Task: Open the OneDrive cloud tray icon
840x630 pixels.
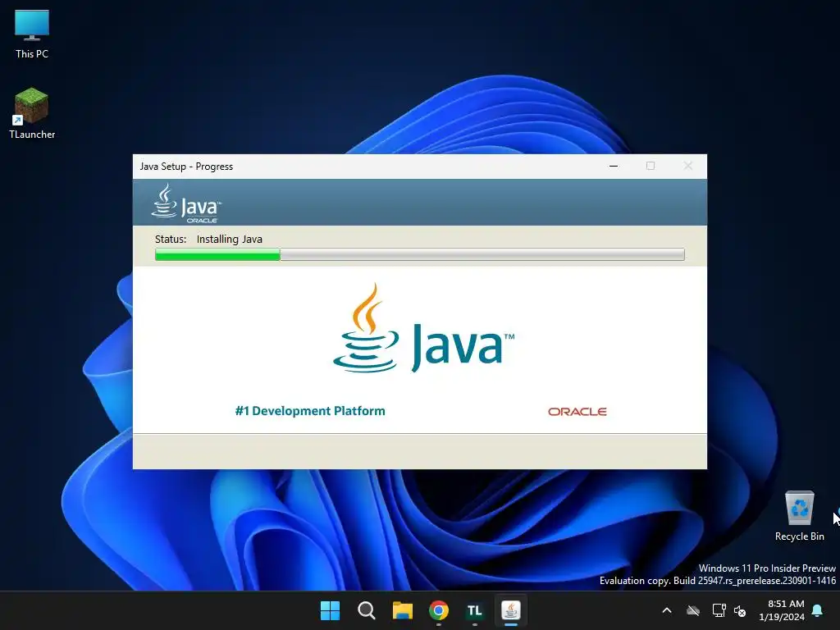Action: [693, 610]
